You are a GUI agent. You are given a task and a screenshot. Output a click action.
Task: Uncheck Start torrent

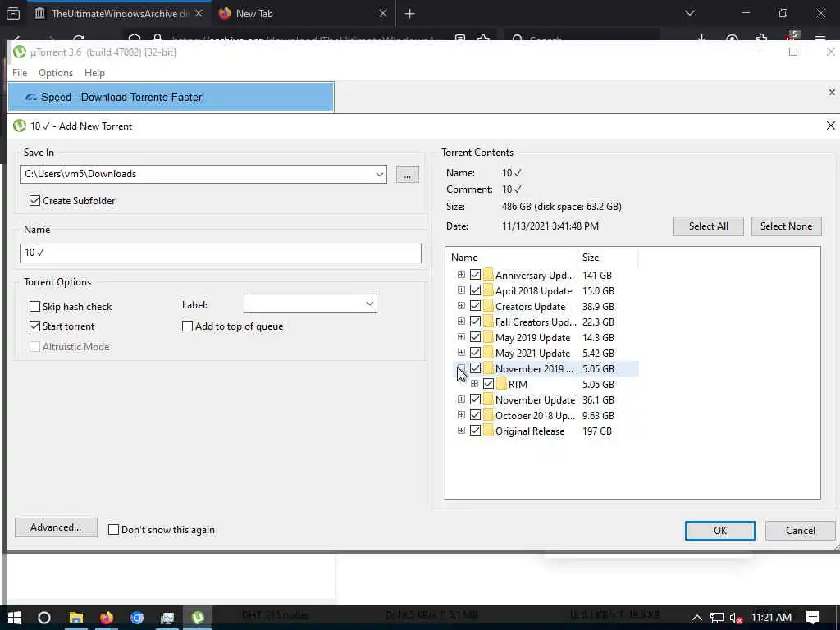coord(34,326)
